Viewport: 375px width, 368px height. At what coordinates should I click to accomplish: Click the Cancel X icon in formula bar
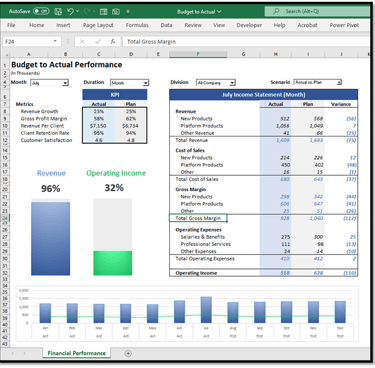click(x=82, y=42)
